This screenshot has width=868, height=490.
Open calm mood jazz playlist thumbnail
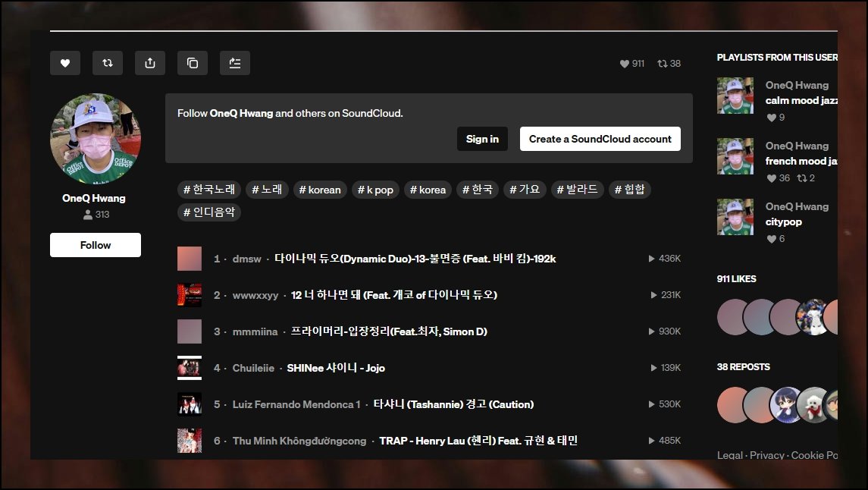(x=735, y=96)
